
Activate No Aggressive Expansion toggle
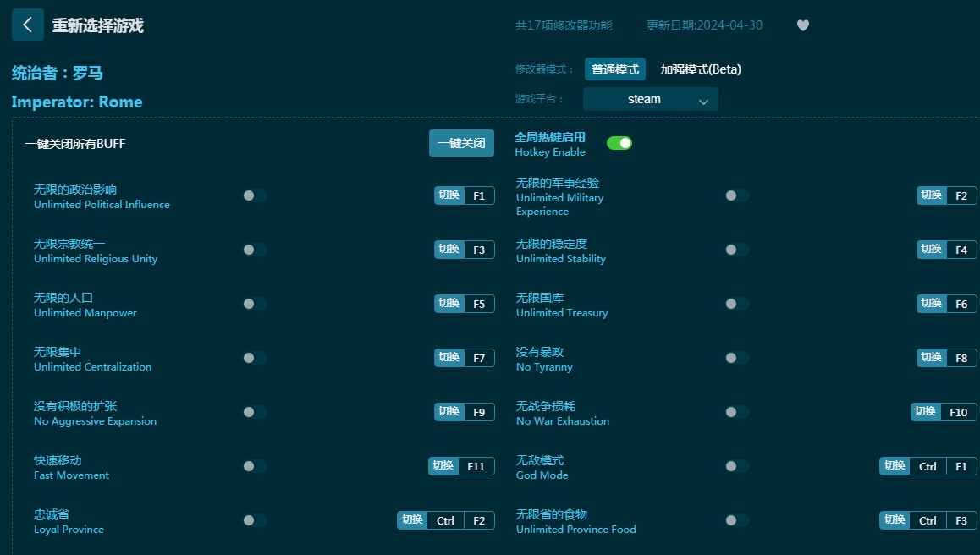[x=255, y=412]
